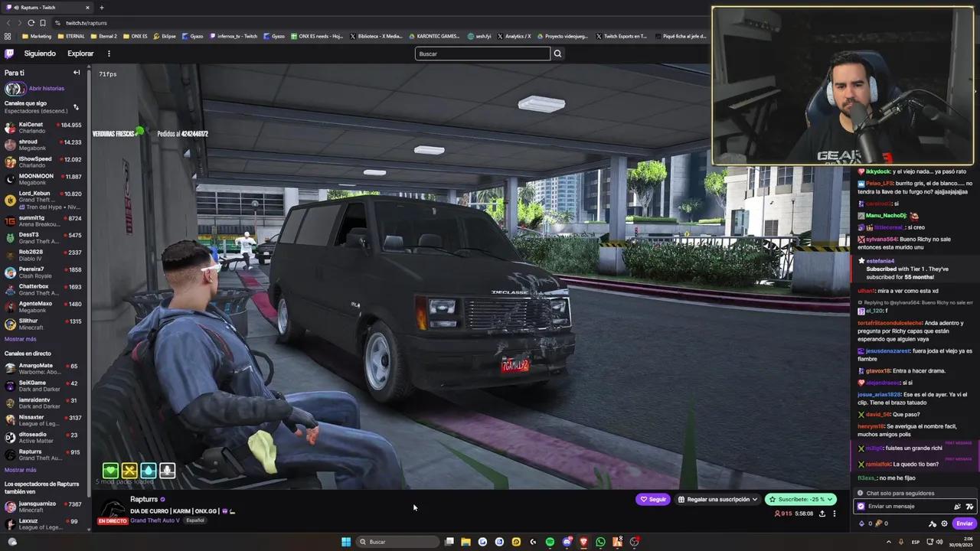Expand Mostrar más under followed channels
The width and height of the screenshot is (980, 551).
(20, 339)
